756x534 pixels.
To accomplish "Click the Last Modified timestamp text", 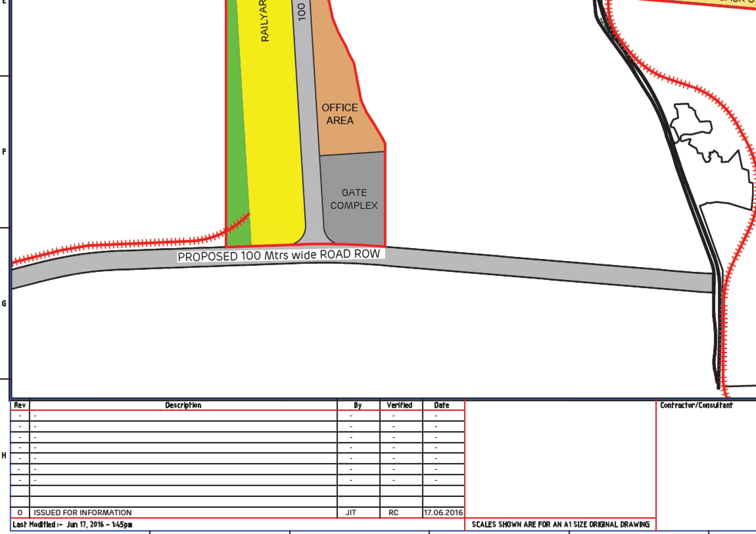I will click(73, 525).
